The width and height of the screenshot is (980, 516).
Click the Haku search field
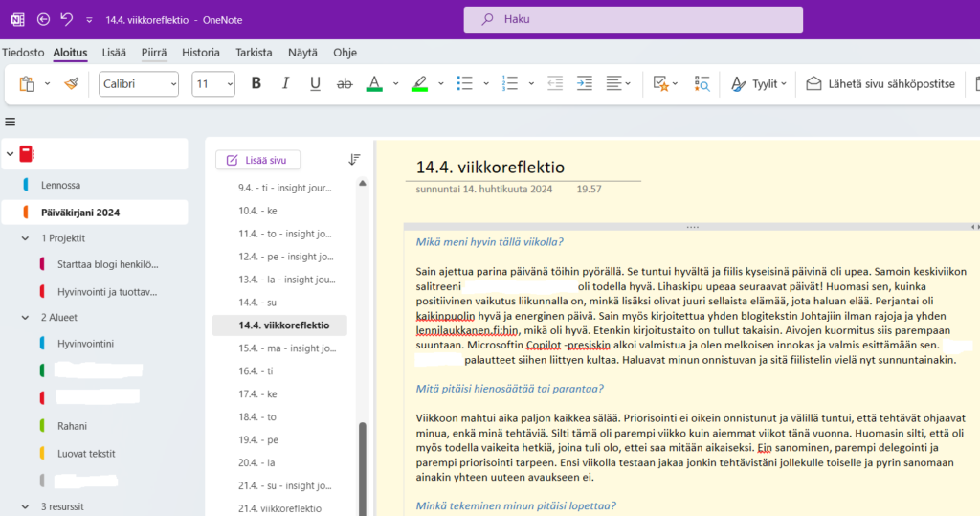[x=634, y=19]
